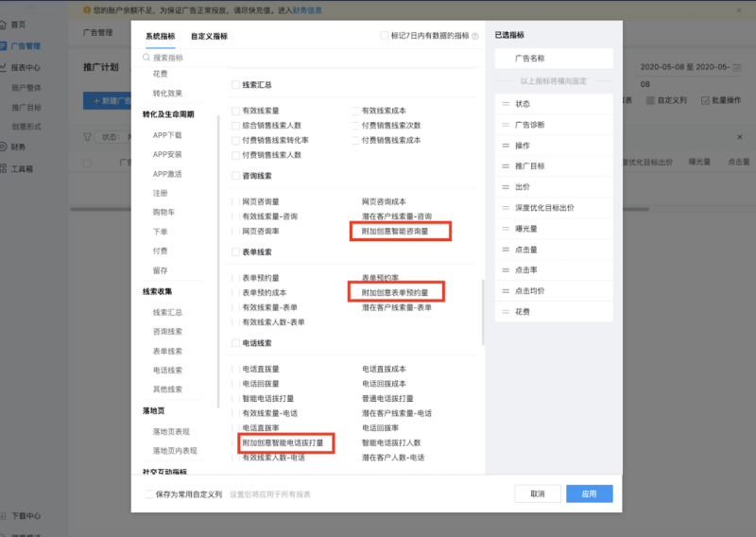Jump to 留存 category
Screen dimensions: 756x537
[x=160, y=270]
